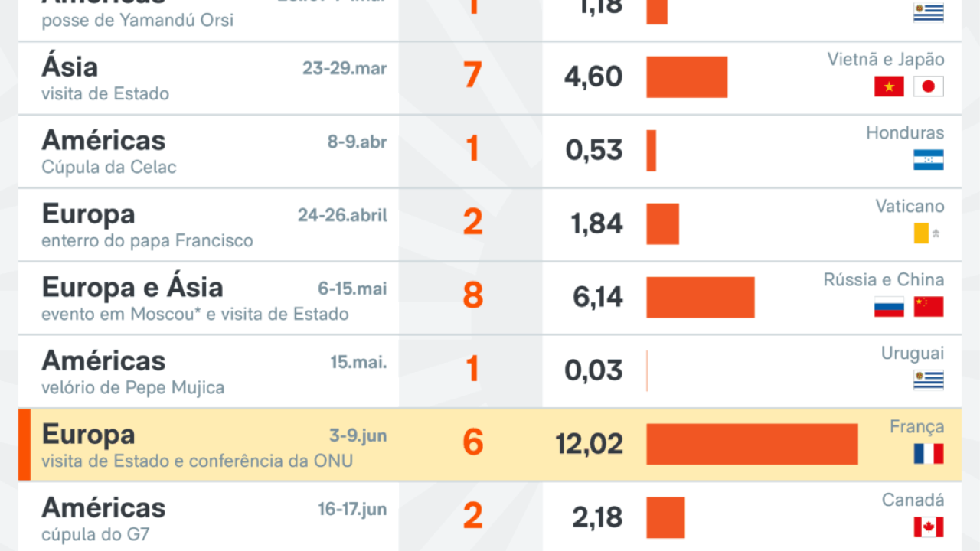This screenshot has height=551, width=980.
Task: Click the "Rússia e China" country label
Action: pos(884,279)
